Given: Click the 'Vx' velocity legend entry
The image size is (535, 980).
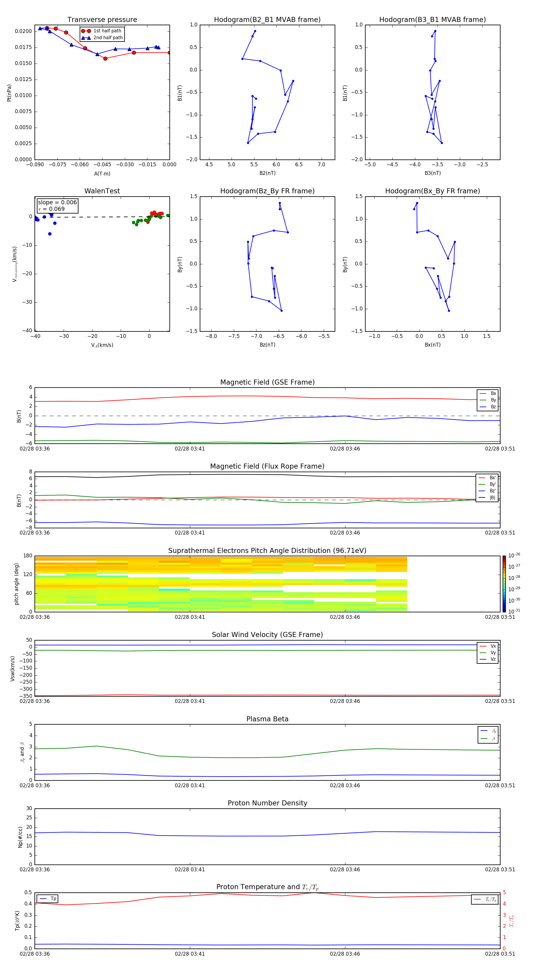Looking at the screenshot, I should pos(488,646).
